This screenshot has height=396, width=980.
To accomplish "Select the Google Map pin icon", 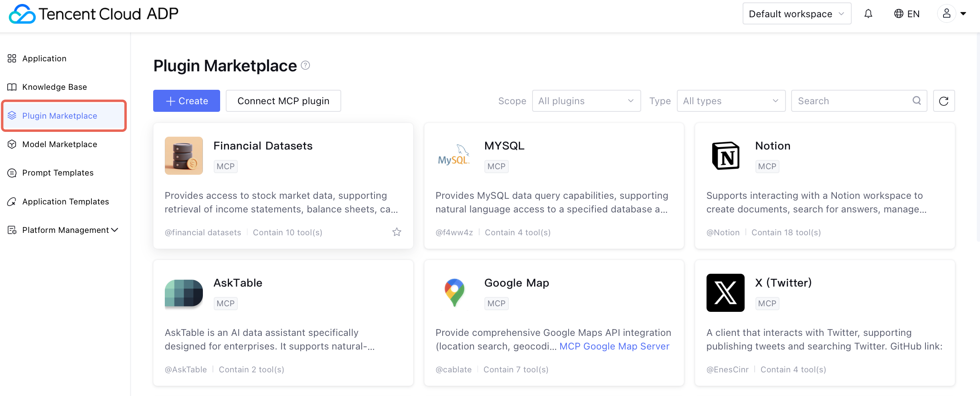I will (454, 293).
